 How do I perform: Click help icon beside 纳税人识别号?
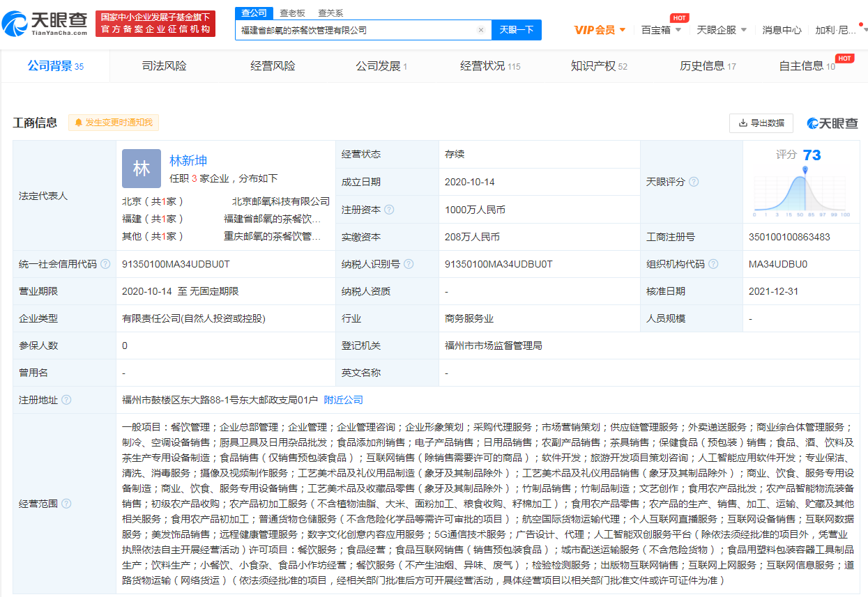point(409,265)
